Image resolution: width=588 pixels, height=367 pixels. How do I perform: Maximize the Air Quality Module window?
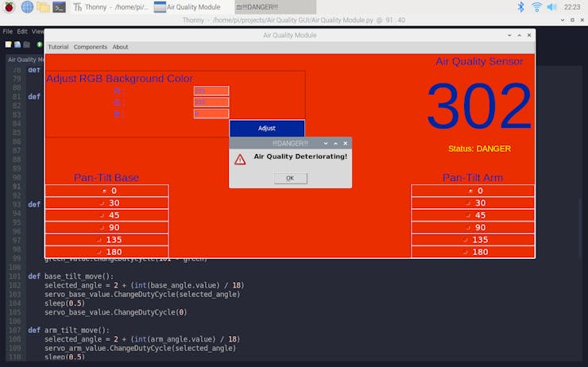[520, 35]
